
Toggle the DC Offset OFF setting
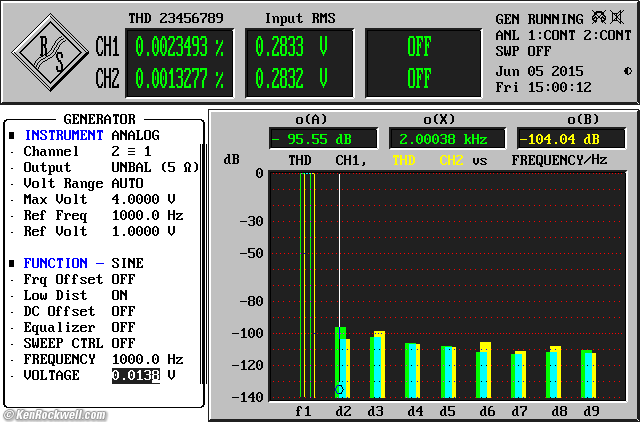coord(123,311)
